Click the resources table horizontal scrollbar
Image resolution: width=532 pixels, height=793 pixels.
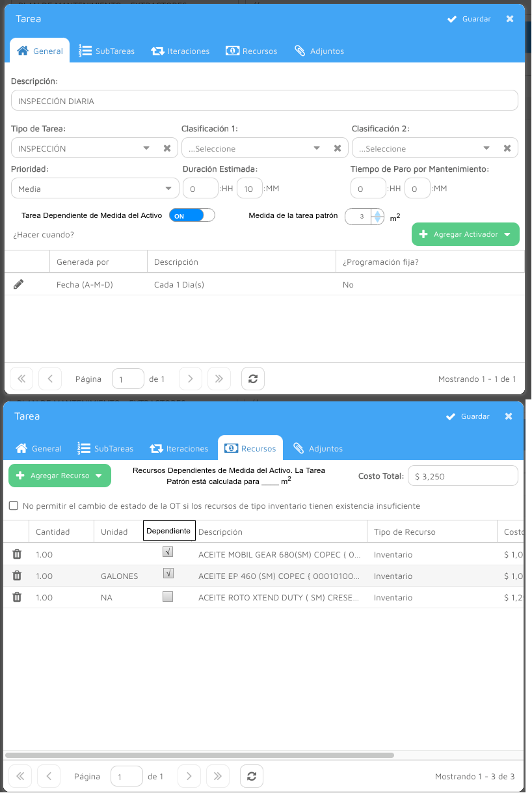click(x=199, y=755)
